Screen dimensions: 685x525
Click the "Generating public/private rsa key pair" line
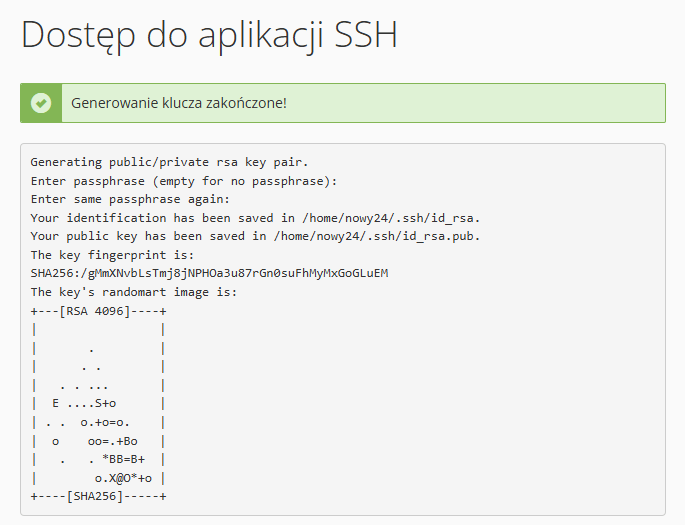(169, 161)
